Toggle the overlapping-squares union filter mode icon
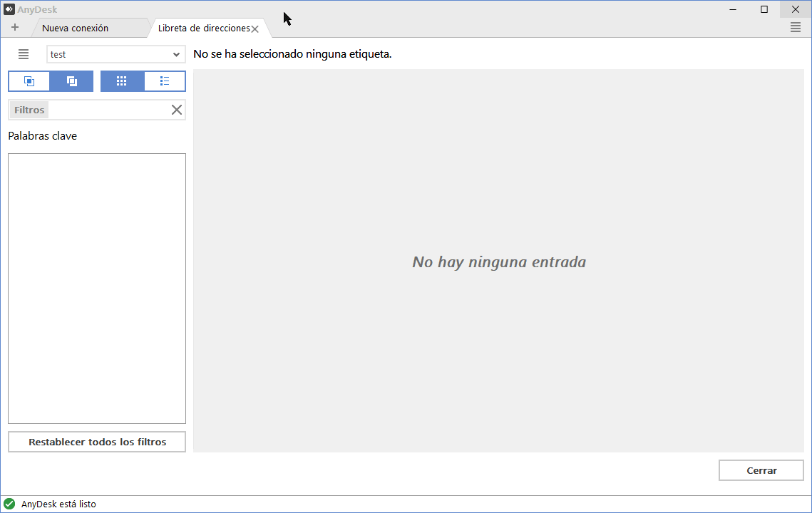The image size is (812, 513). pyautogui.click(x=71, y=81)
